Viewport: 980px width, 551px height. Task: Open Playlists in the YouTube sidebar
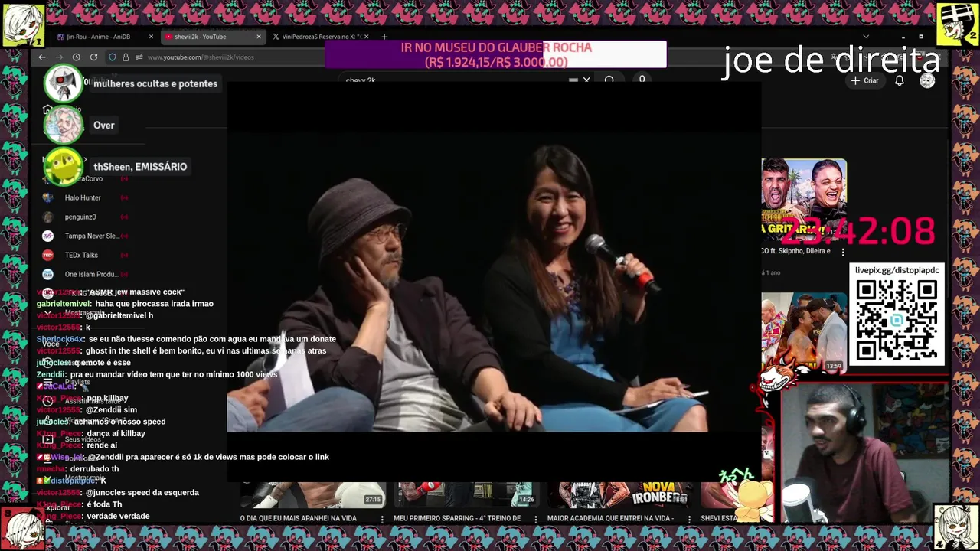pos(77,382)
